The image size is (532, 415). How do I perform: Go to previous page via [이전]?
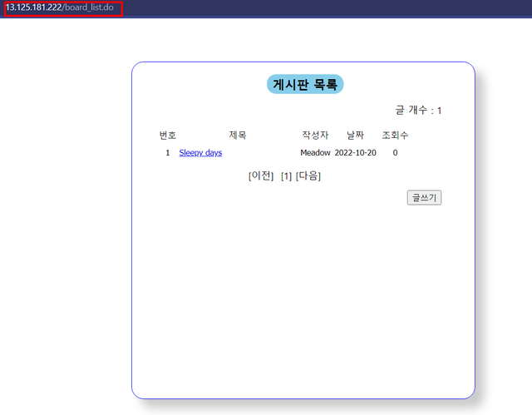coord(261,175)
